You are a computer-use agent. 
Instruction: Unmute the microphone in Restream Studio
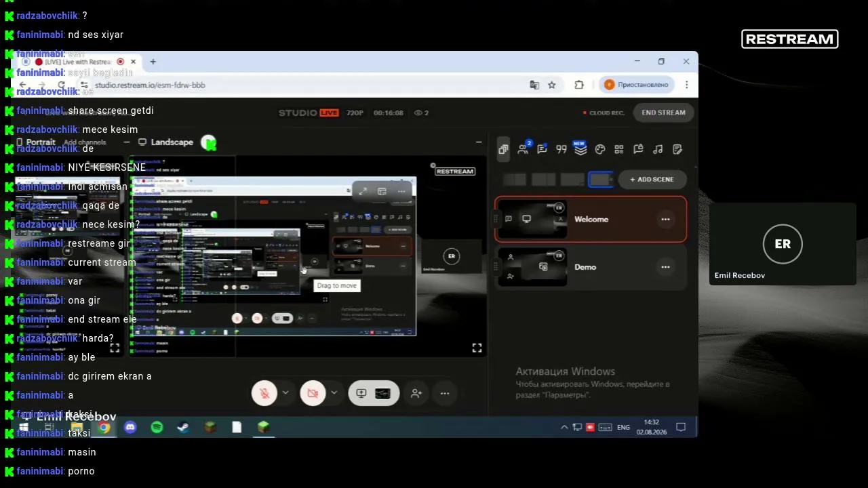pyautogui.click(x=264, y=393)
